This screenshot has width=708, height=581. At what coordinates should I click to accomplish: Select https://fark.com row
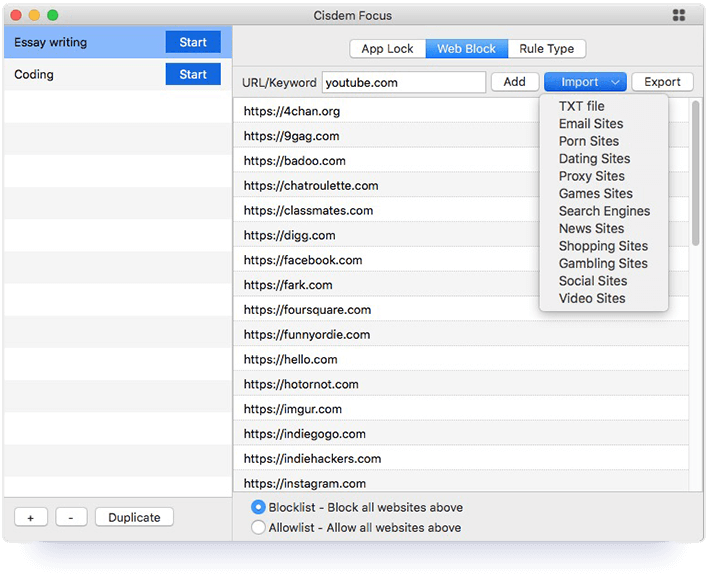pos(461,285)
